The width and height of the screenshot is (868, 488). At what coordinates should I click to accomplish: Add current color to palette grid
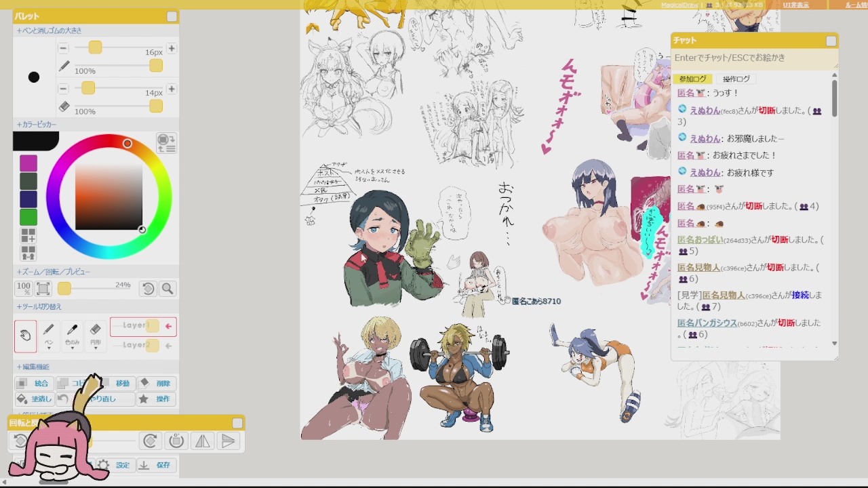(x=28, y=235)
